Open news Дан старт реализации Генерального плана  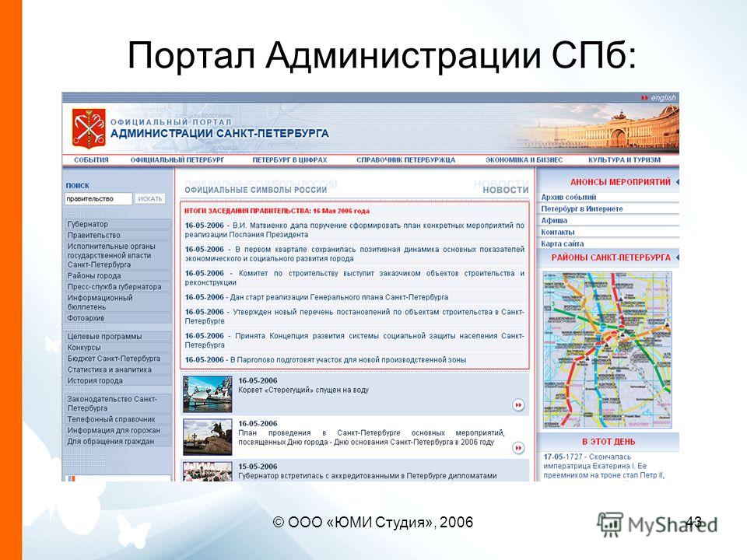coord(317,297)
